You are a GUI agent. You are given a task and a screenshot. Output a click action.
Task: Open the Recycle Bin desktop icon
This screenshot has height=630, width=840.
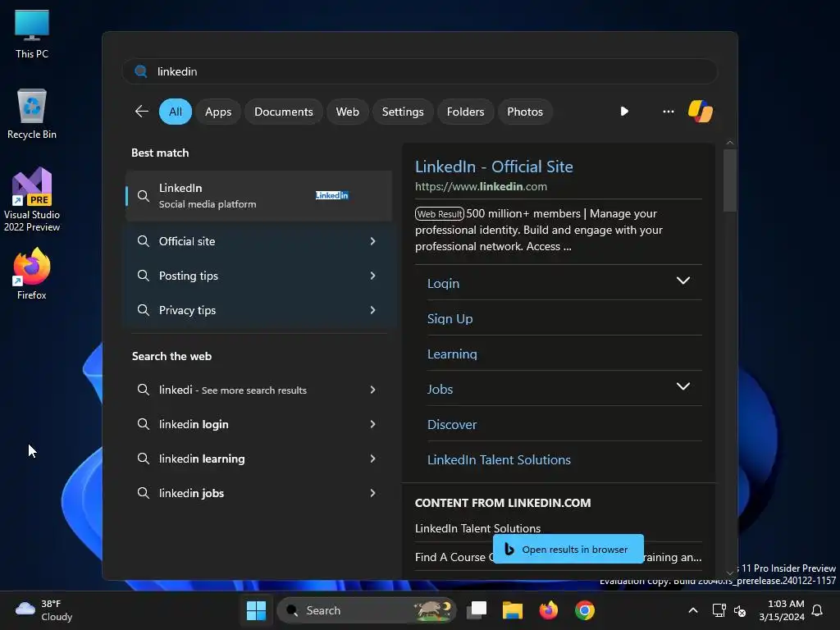coord(32,113)
